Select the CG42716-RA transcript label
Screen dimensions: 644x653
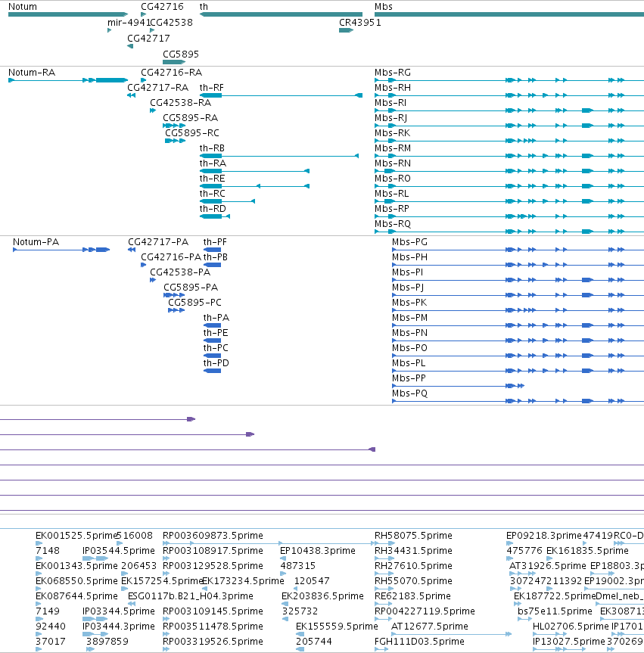[x=171, y=73]
